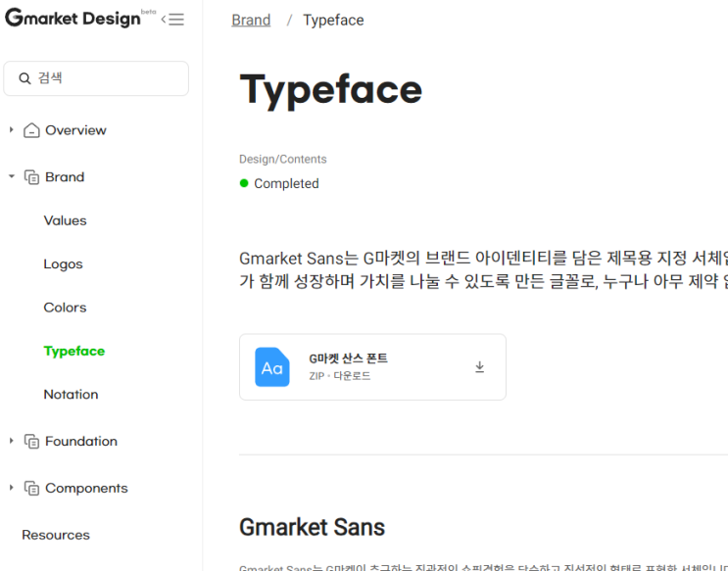Expand the Overview section arrow
This screenshot has height=571, width=728.
click(x=11, y=130)
